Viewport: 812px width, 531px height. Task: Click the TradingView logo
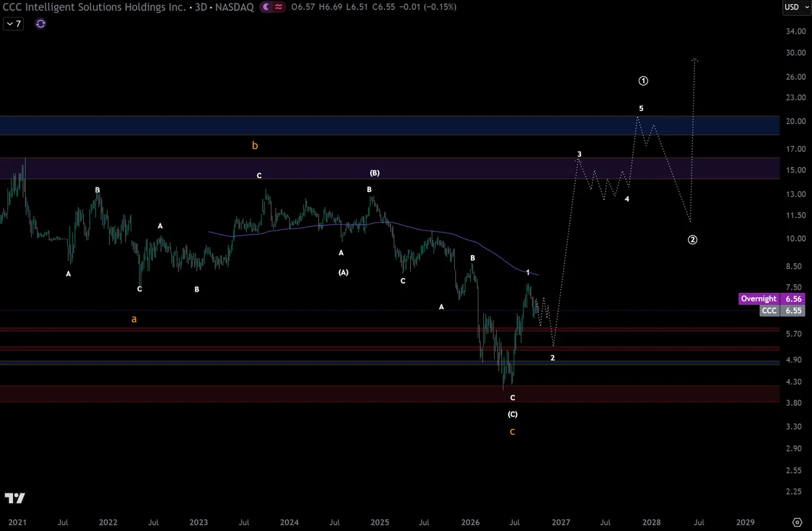point(15,499)
